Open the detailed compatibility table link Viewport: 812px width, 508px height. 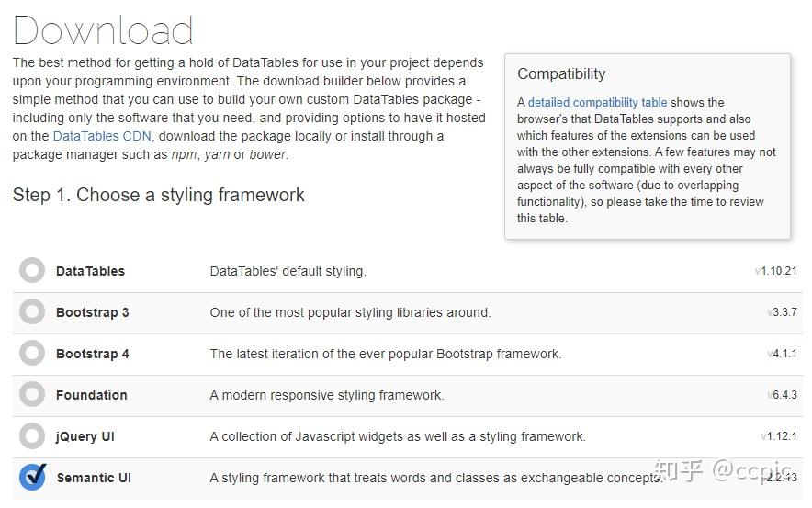tap(597, 103)
